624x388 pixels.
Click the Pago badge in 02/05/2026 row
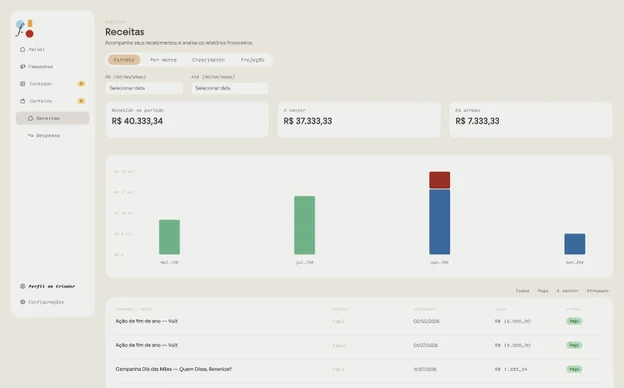tap(574, 321)
